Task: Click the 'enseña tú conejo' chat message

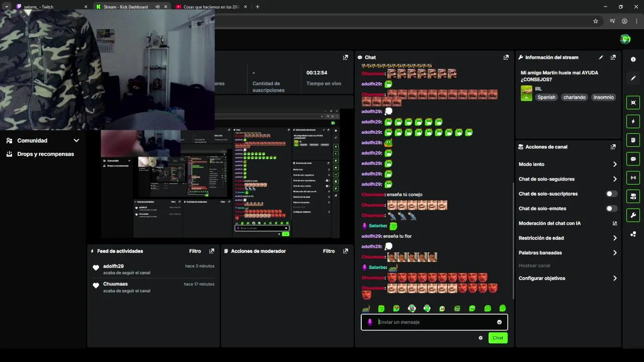Action: [405, 195]
